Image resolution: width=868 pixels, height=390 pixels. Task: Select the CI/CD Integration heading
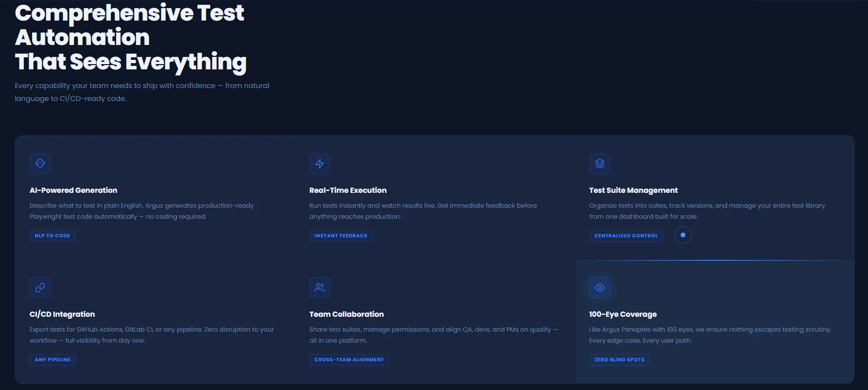(62, 314)
